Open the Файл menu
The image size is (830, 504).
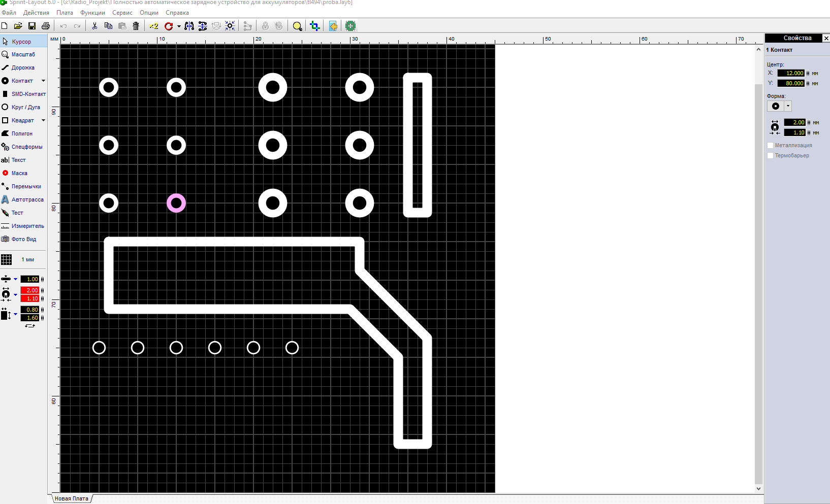9,13
